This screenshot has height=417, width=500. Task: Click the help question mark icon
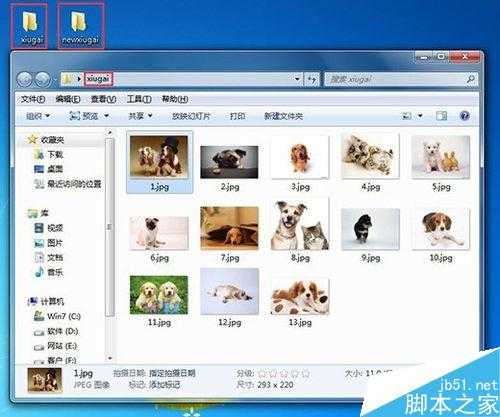tap(465, 116)
